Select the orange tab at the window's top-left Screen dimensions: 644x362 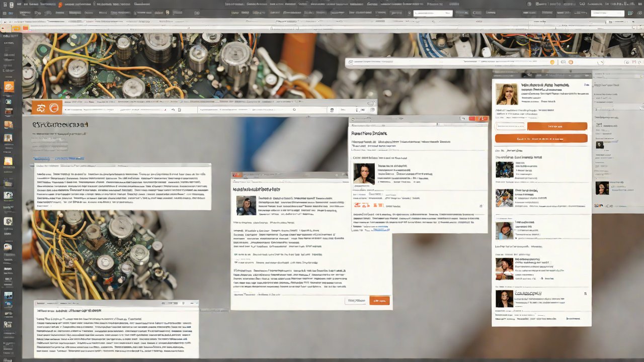coord(17,29)
